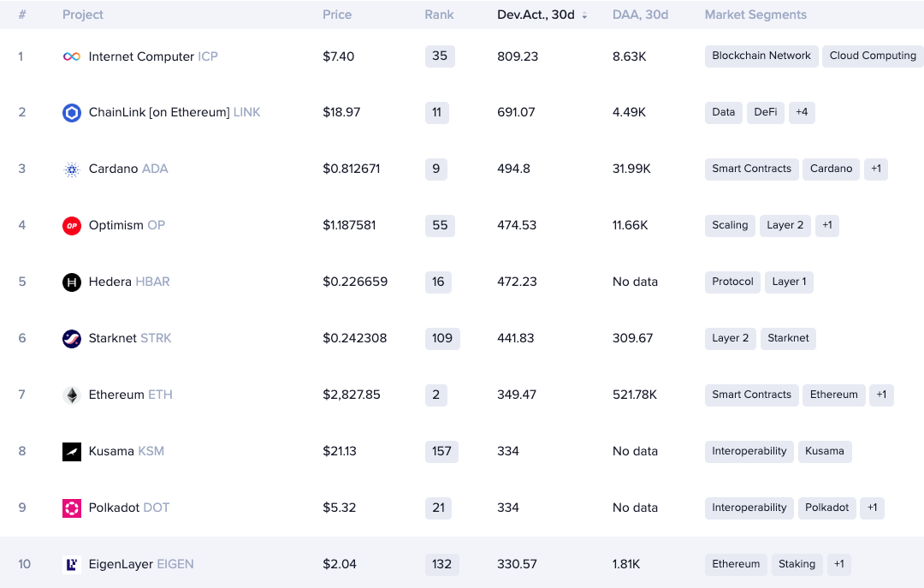Select the Starknet segment tag
The width and height of the screenshot is (924, 588).
click(x=788, y=339)
